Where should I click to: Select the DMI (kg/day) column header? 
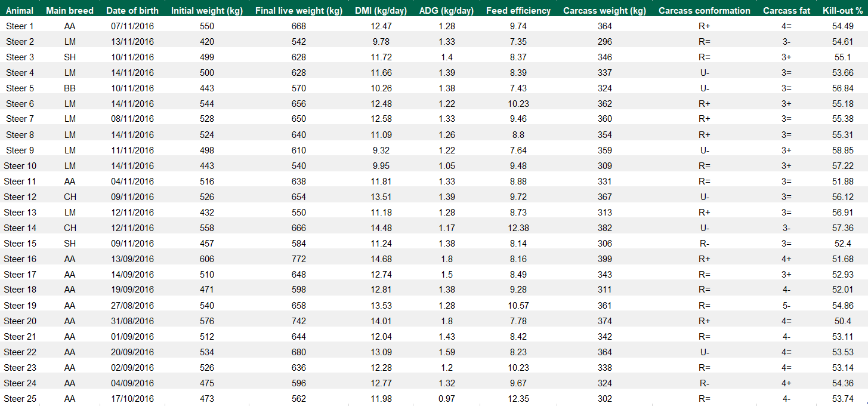pyautogui.click(x=381, y=11)
